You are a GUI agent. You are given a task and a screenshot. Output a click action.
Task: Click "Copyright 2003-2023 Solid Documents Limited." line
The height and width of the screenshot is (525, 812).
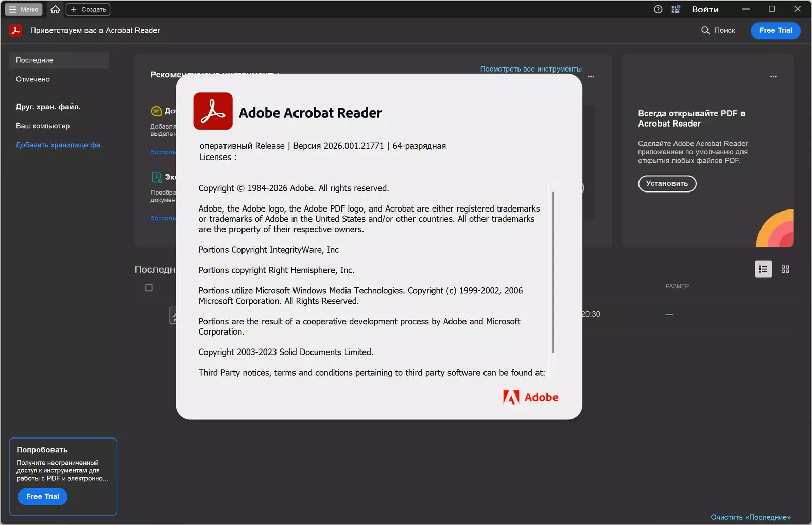[286, 352]
